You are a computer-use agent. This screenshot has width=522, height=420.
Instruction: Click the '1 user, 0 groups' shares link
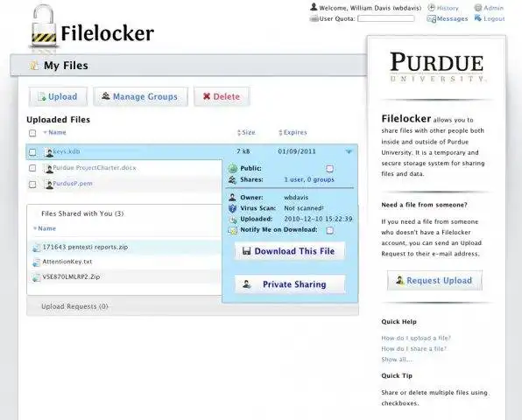[x=309, y=179]
